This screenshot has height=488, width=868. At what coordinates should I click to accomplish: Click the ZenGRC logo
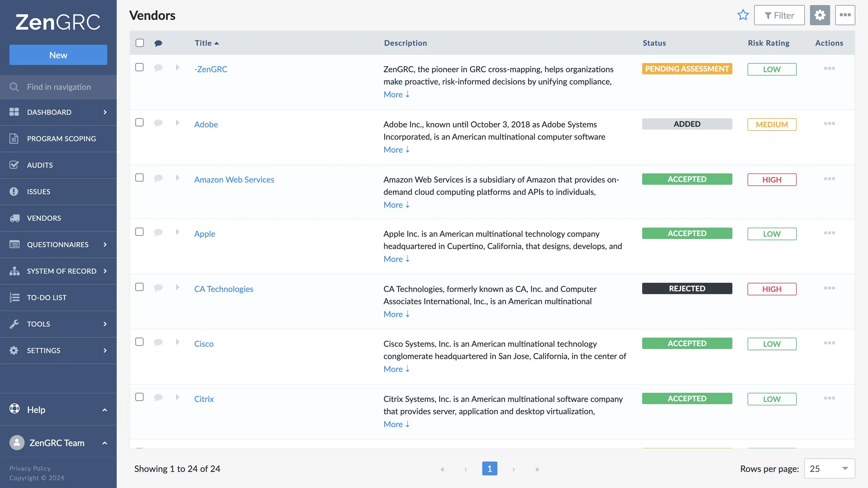[58, 22]
